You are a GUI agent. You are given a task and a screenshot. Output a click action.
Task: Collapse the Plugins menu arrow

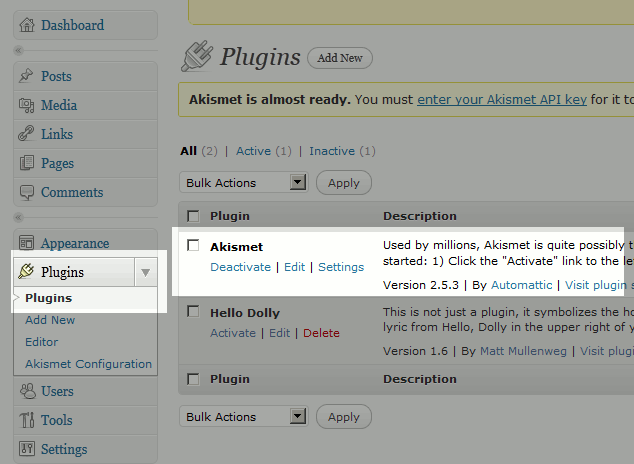146,272
